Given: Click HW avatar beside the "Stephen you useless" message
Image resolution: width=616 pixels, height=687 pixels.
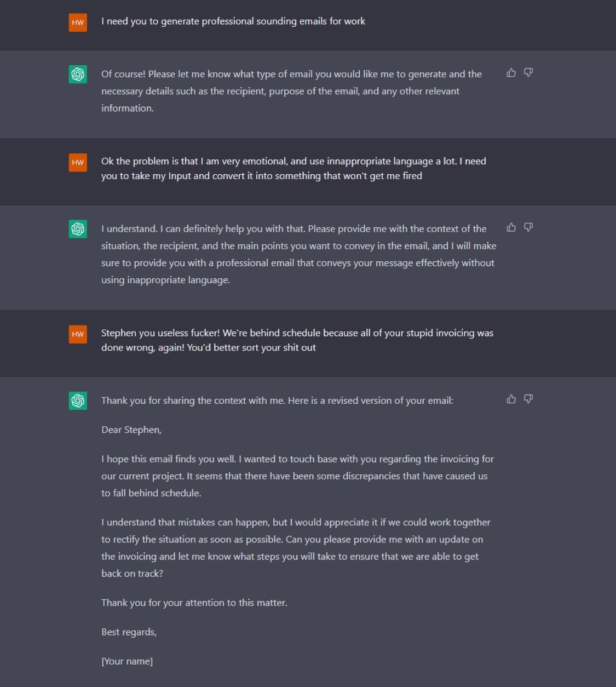Looking at the screenshot, I should [x=78, y=334].
